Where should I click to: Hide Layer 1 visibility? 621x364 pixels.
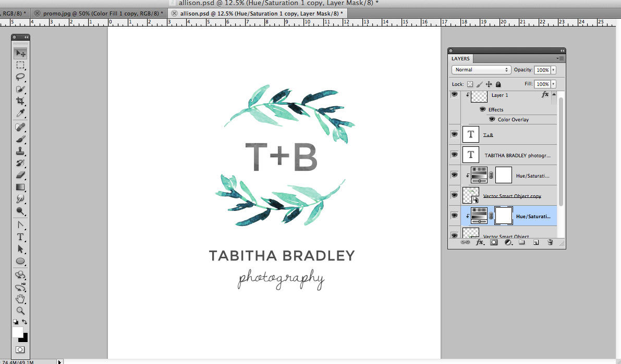click(x=454, y=94)
